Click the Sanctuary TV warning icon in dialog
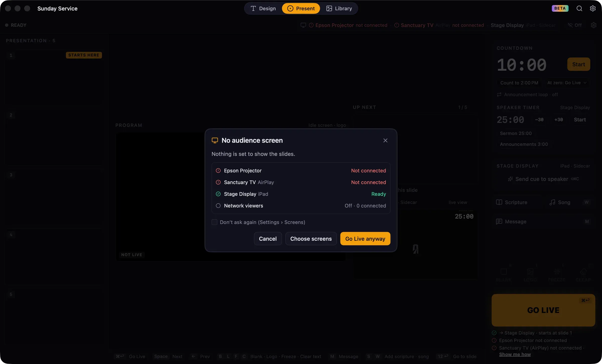 pyautogui.click(x=218, y=182)
